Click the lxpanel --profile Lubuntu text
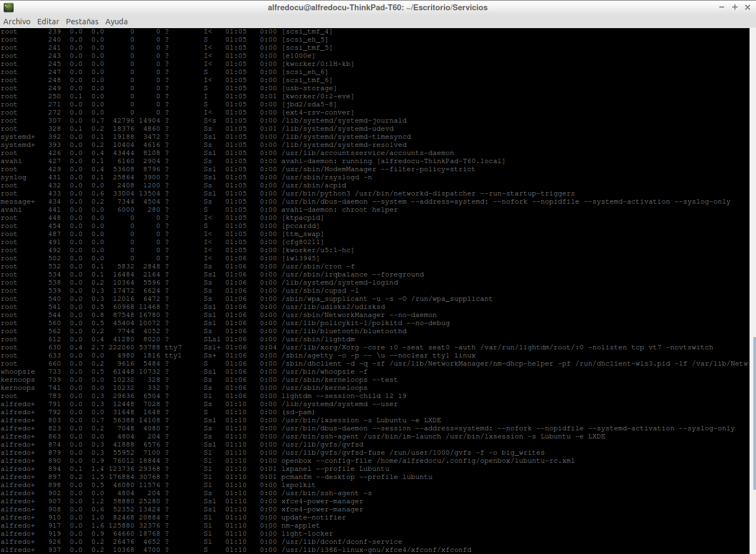The image size is (756, 554). pos(335,469)
